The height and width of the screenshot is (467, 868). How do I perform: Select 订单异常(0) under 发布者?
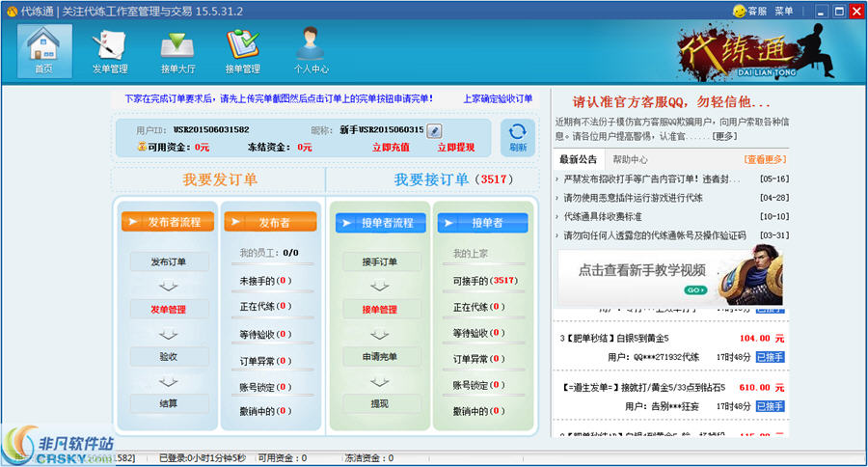tap(266, 361)
